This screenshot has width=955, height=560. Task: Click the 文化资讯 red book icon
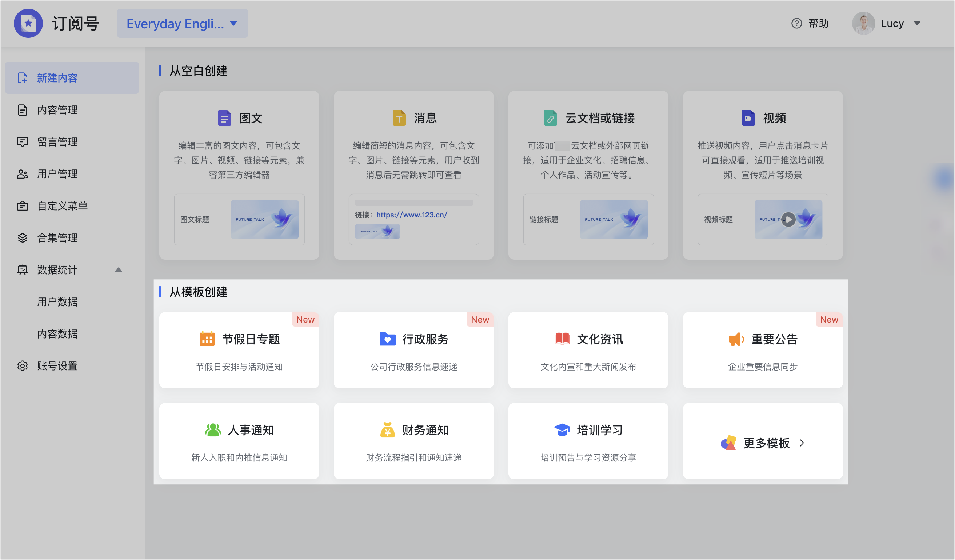(x=562, y=339)
